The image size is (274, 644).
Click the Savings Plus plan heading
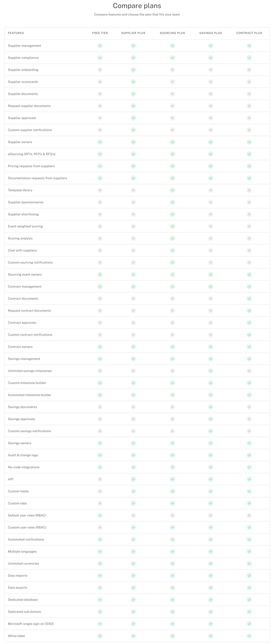pos(211,33)
